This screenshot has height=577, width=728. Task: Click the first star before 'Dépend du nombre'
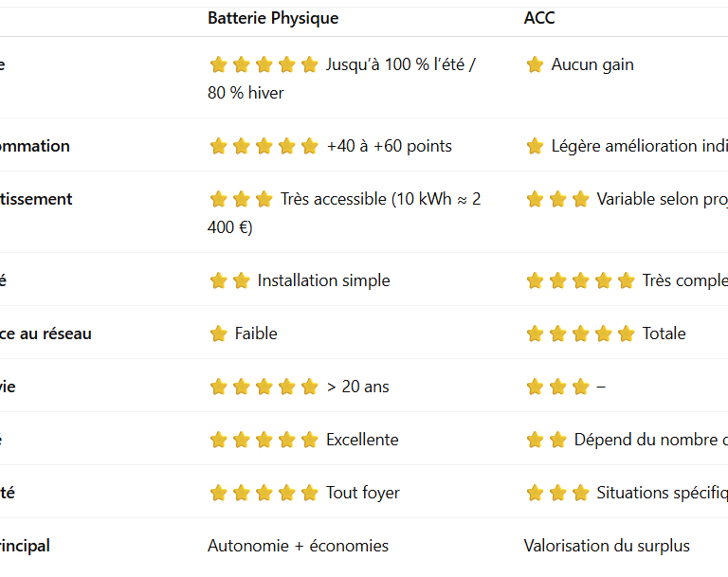pos(535,440)
